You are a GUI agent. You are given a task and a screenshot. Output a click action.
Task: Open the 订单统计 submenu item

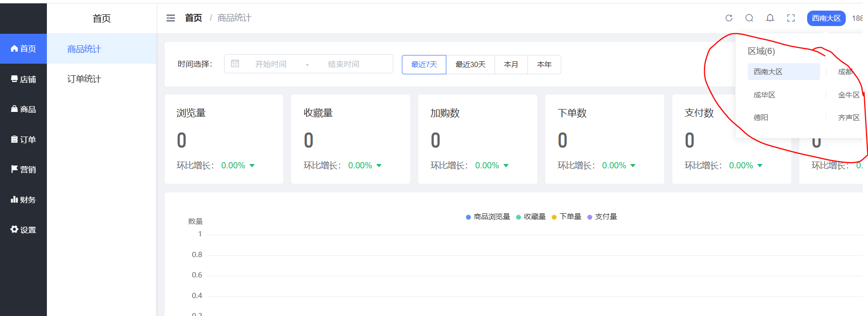84,79
